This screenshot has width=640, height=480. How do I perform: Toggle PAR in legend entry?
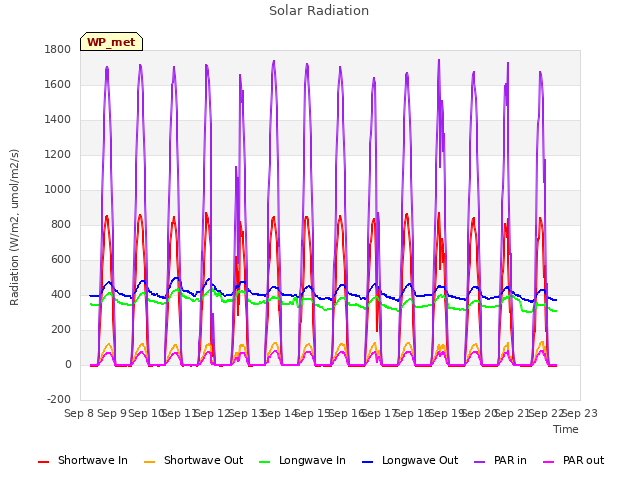(500, 460)
